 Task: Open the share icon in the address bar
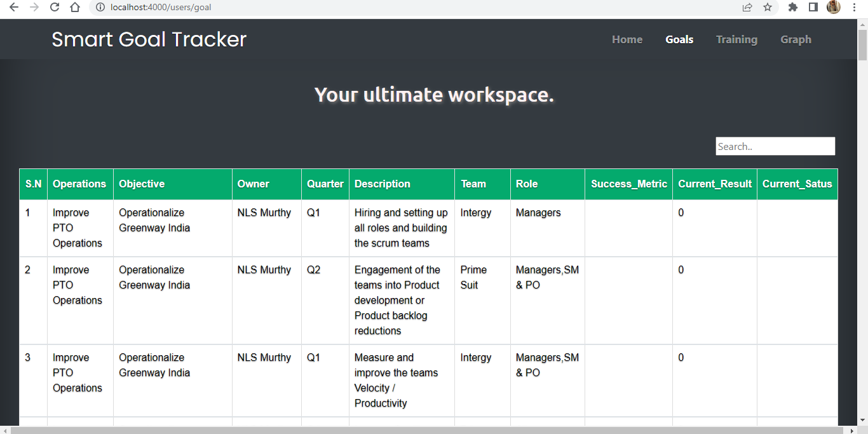point(747,8)
